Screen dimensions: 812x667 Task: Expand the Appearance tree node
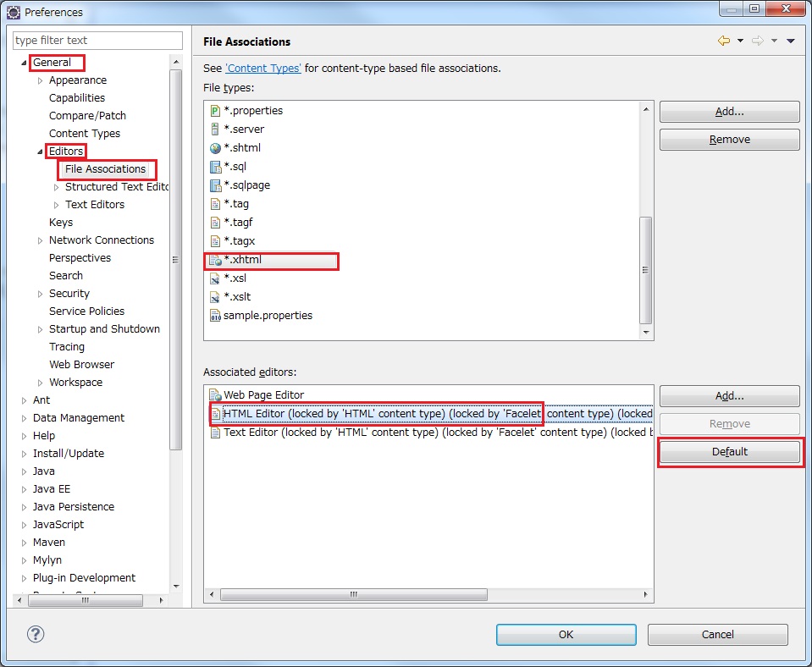coord(40,80)
